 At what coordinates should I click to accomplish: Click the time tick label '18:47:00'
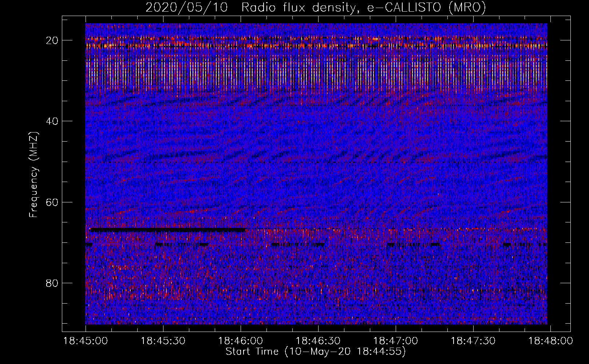[396, 341]
